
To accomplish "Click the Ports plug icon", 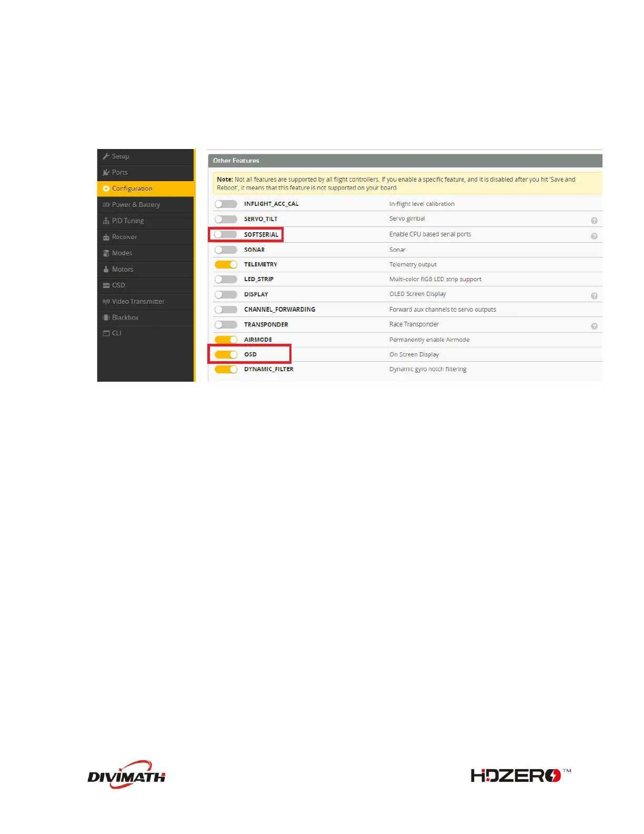I will tap(106, 173).
